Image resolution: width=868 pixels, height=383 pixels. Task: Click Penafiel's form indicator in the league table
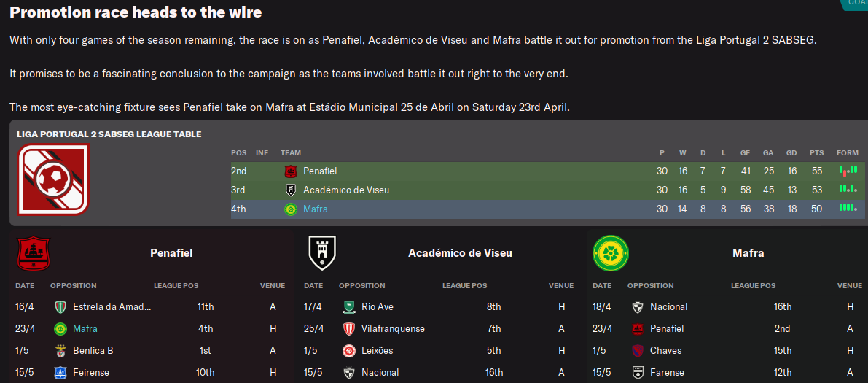tap(848, 171)
